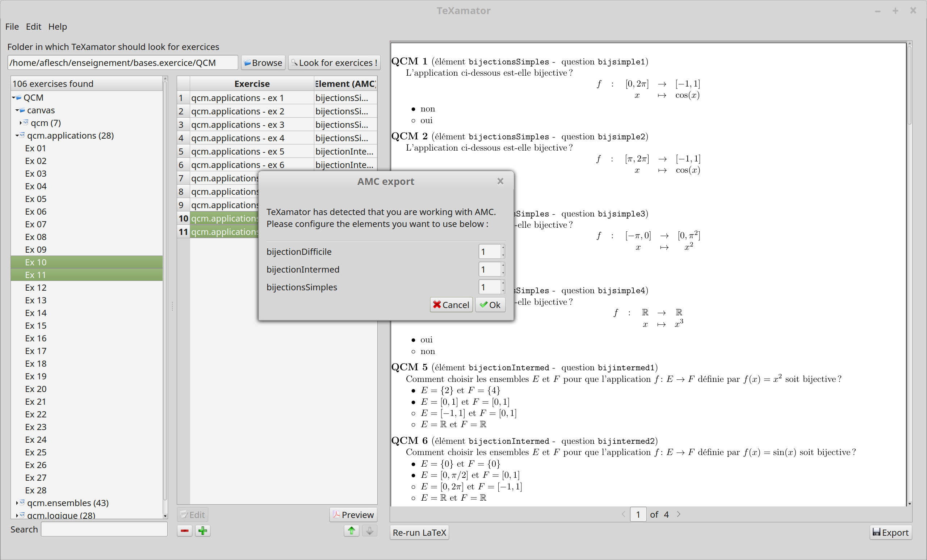Click the Preview button
Viewport: 927px width, 560px height.
click(353, 514)
